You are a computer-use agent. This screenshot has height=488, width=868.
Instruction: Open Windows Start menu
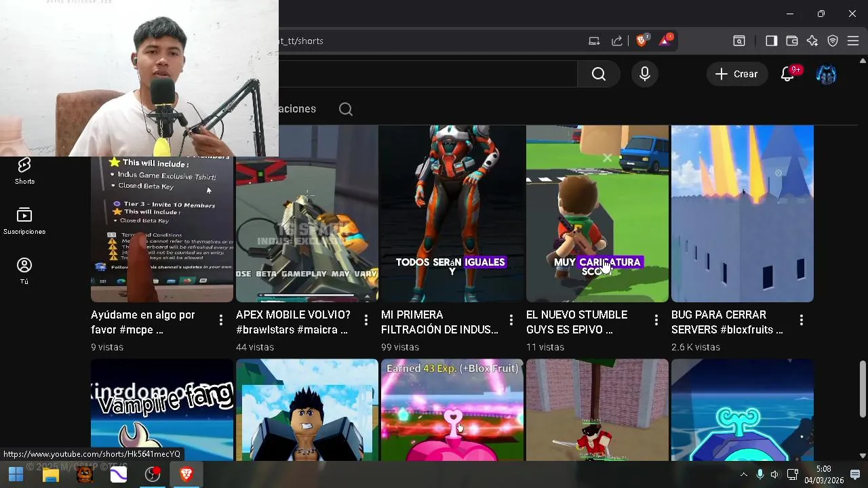(x=16, y=474)
